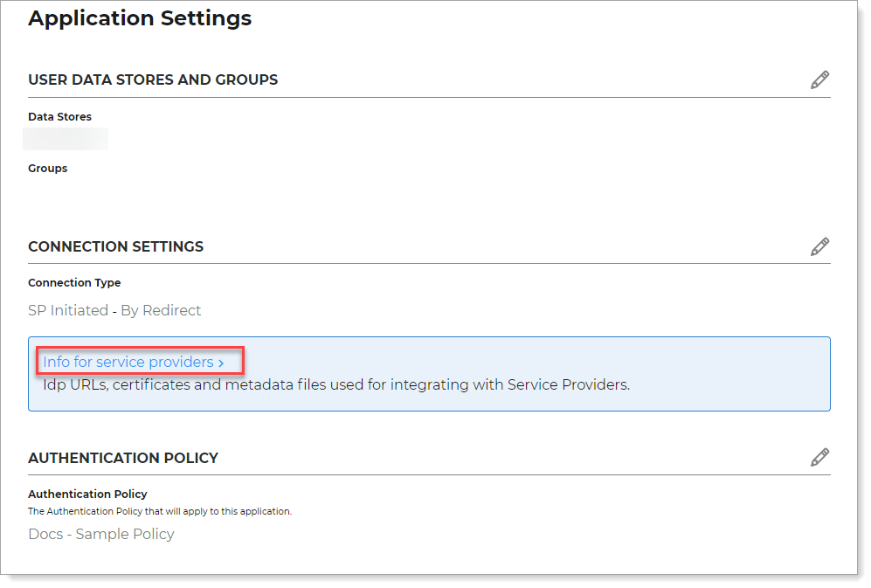Click the chevron after Info for service providers
Viewport: 871px width, 588px height.
click(x=222, y=363)
